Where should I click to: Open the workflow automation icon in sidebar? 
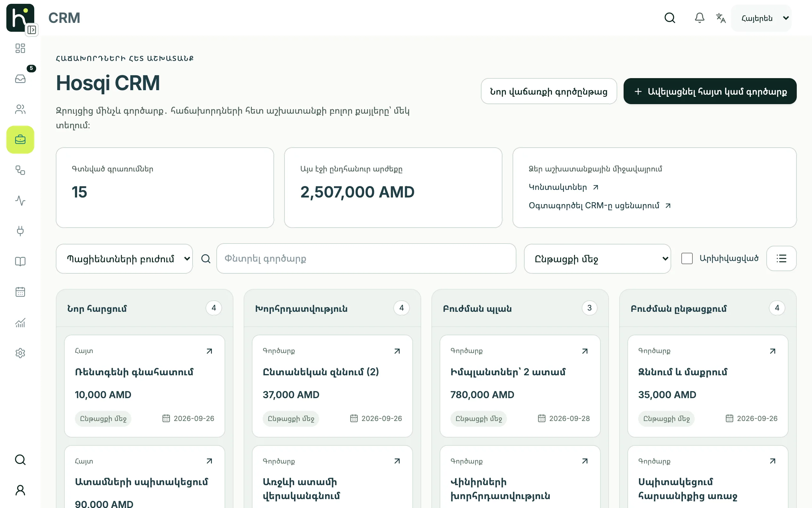pyautogui.click(x=20, y=170)
